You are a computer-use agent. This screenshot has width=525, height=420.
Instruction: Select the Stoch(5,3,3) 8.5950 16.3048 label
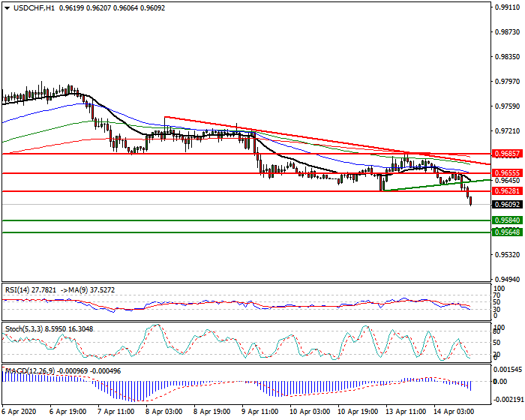49,329
